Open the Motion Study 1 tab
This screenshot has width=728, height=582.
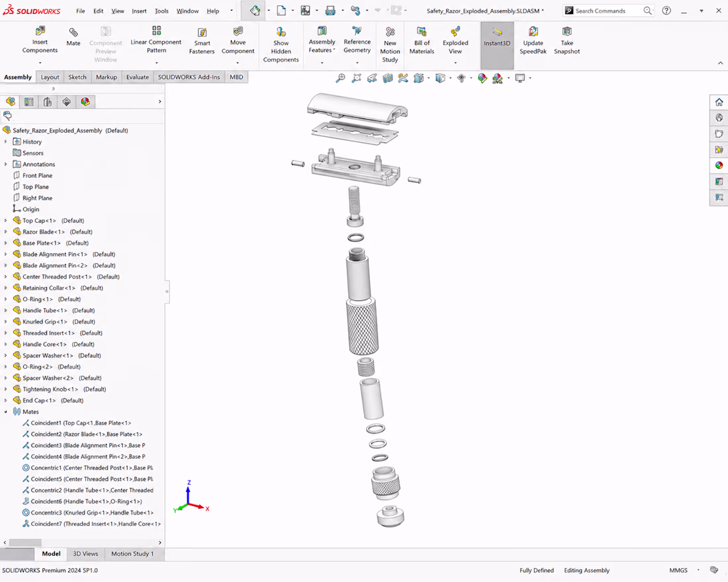click(x=132, y=554)
